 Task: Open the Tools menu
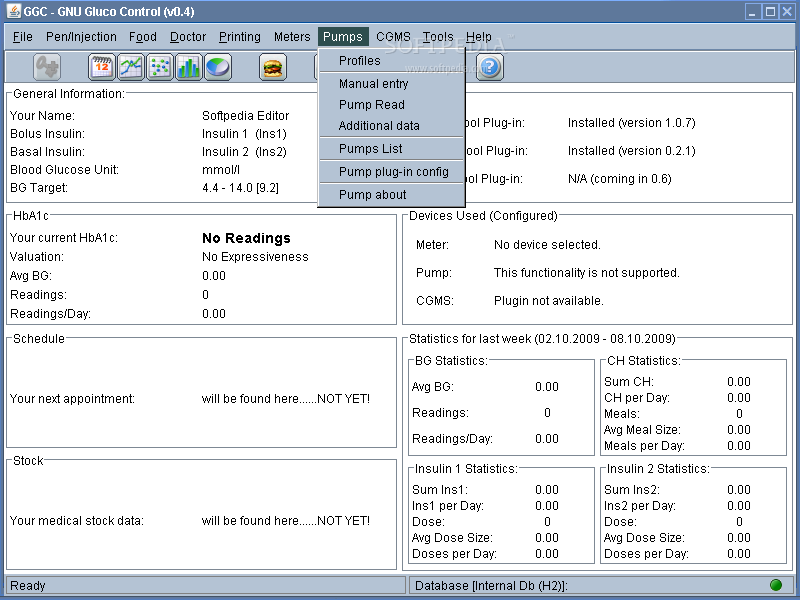(x=438, y=37)
